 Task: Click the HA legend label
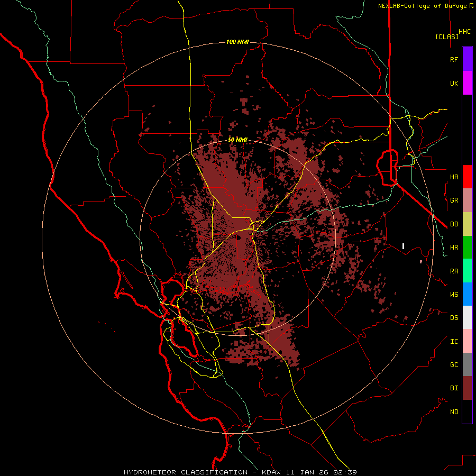click(x=454, y=177)
